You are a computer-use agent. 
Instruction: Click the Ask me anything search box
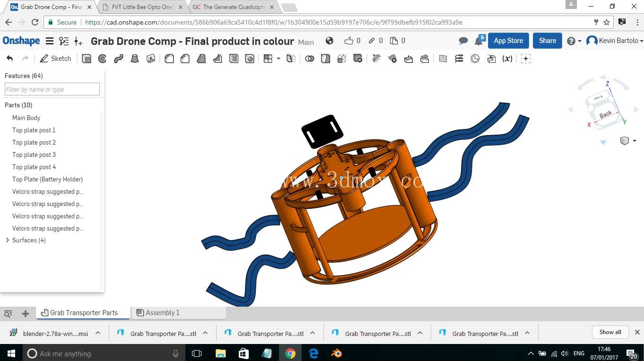pos(104,353)
